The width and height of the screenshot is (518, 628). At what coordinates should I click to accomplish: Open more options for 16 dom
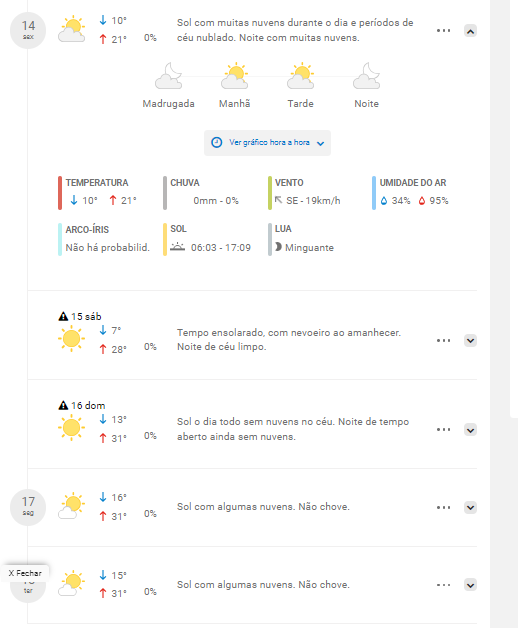point(443,429)
